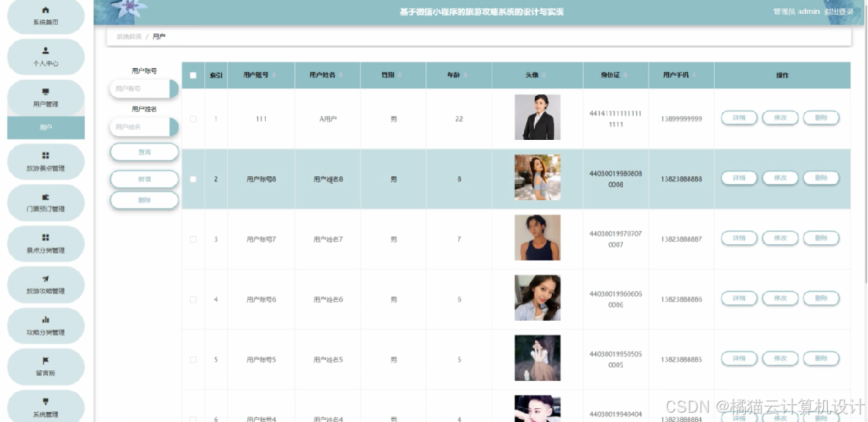Check the checkbox for row 用户账号8
The height and width of the screenshot is (422, 868).
pyautogui.click(x=193, y=179)
